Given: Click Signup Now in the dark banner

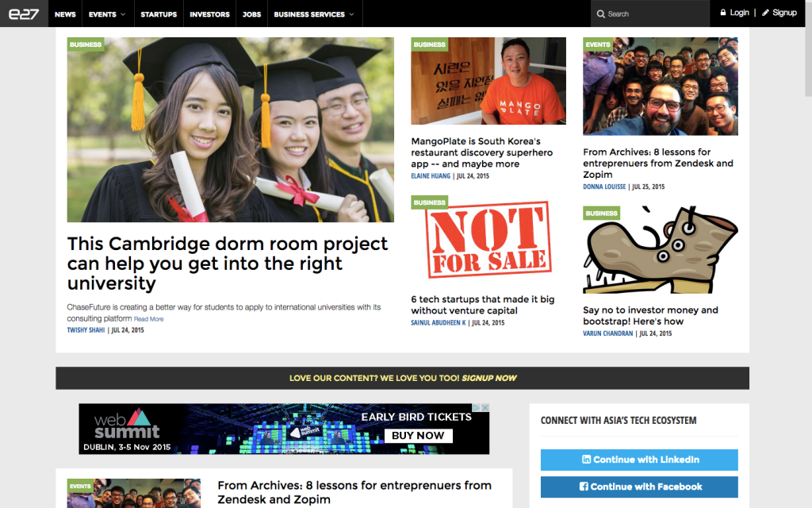Looking at the screenshot, I should (488, 379).
